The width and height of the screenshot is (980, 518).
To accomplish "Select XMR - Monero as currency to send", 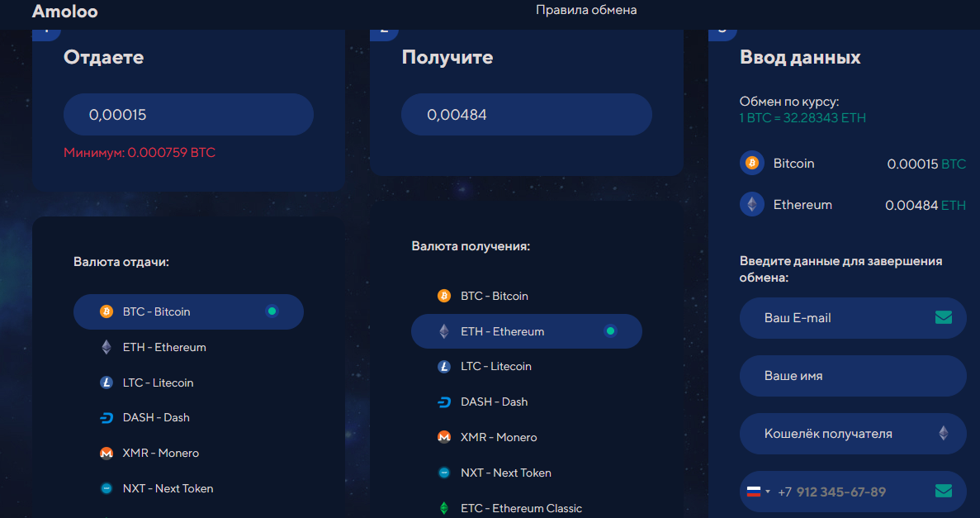I will [188, 453].
